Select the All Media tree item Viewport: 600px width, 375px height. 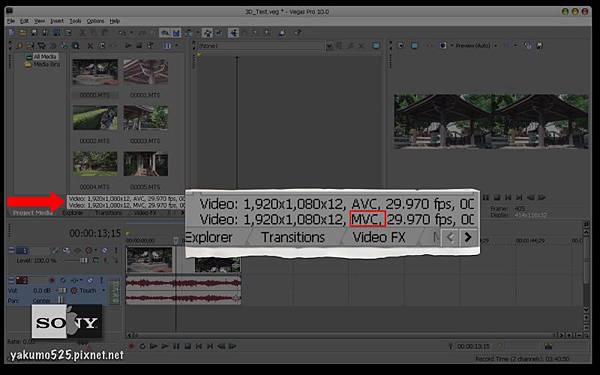point(44,57)
